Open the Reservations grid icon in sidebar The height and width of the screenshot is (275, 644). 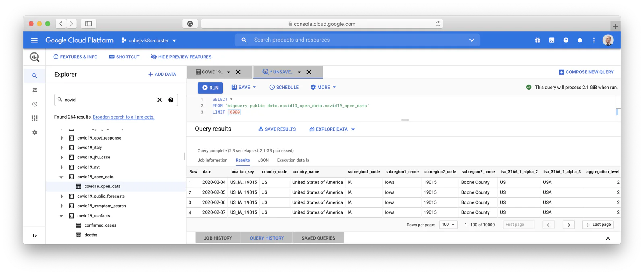[35, 118]
